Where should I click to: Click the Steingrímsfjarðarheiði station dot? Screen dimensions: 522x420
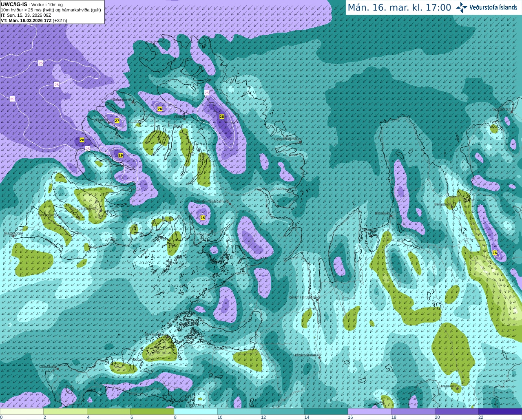coord(230,203)
